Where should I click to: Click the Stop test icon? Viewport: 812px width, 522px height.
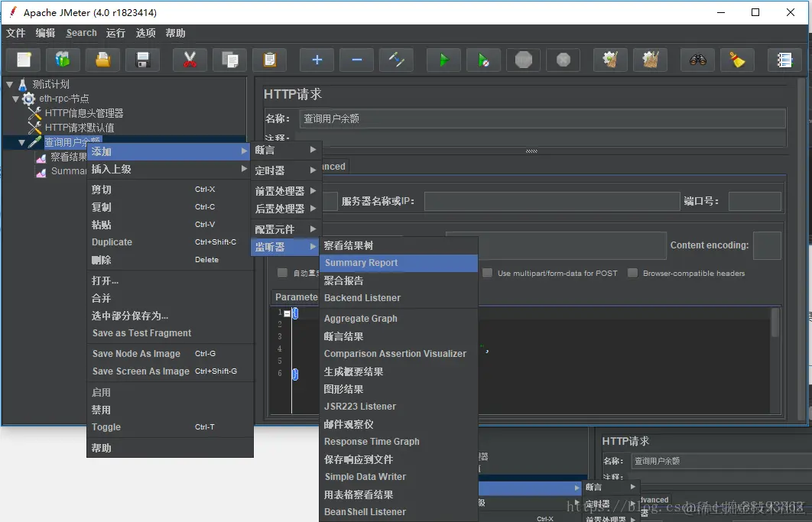click(x=524, y=60)
